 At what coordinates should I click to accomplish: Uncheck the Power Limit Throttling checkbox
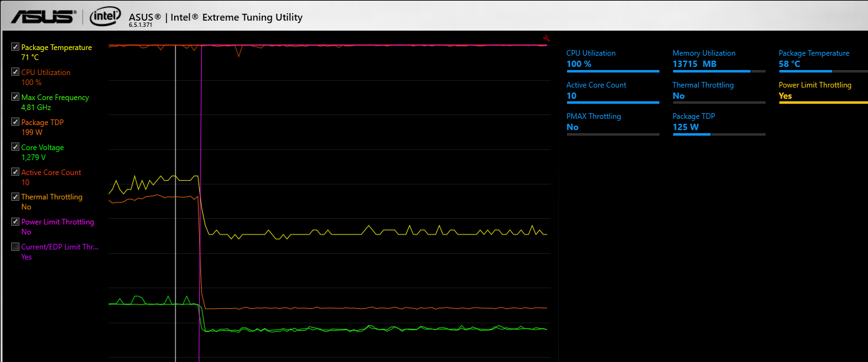click(x=15, y=221)
